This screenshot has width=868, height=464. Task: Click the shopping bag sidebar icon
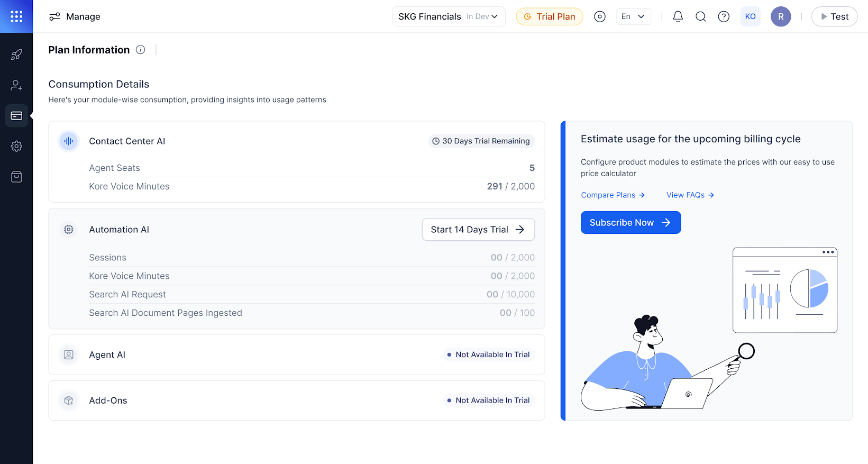[x=16, y=177]
